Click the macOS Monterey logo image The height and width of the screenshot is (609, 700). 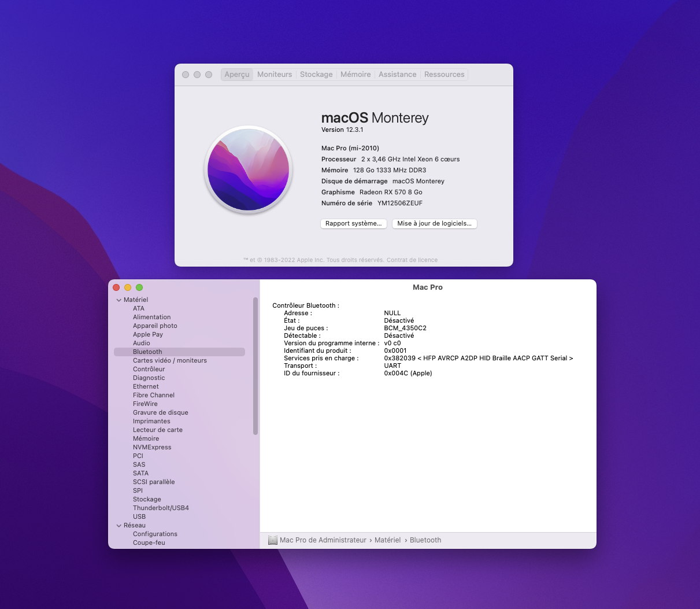tap(249, 169)
